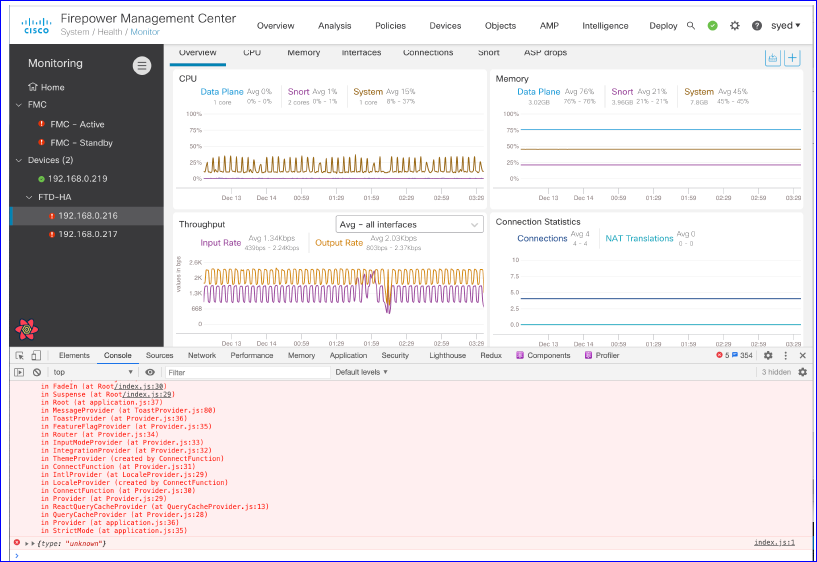
Task: Open the Intelligence menu
Action: [x=605, y=26]
